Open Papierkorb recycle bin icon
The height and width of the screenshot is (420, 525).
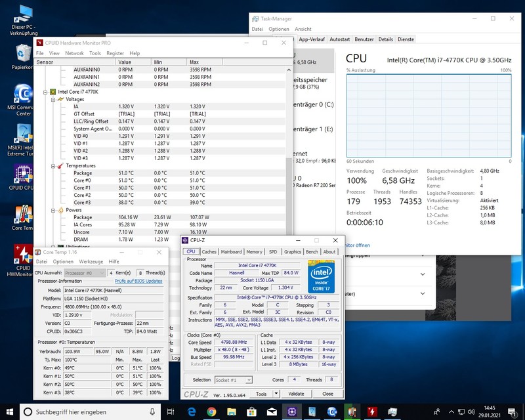tap(23, 57)
